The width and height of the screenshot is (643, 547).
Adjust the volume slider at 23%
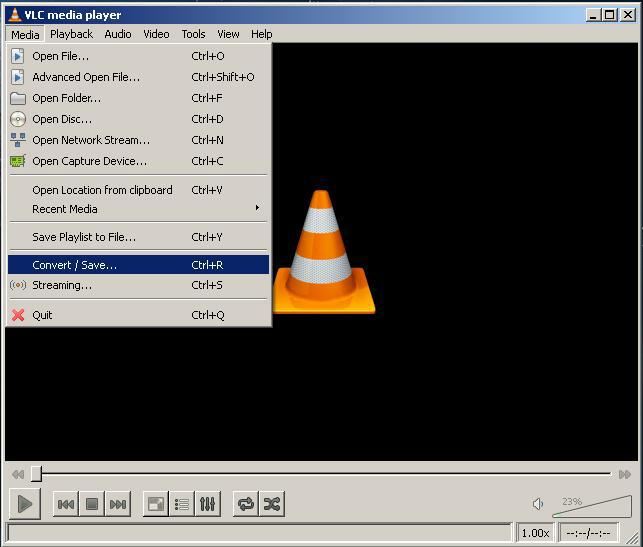[x=592, y=507]
